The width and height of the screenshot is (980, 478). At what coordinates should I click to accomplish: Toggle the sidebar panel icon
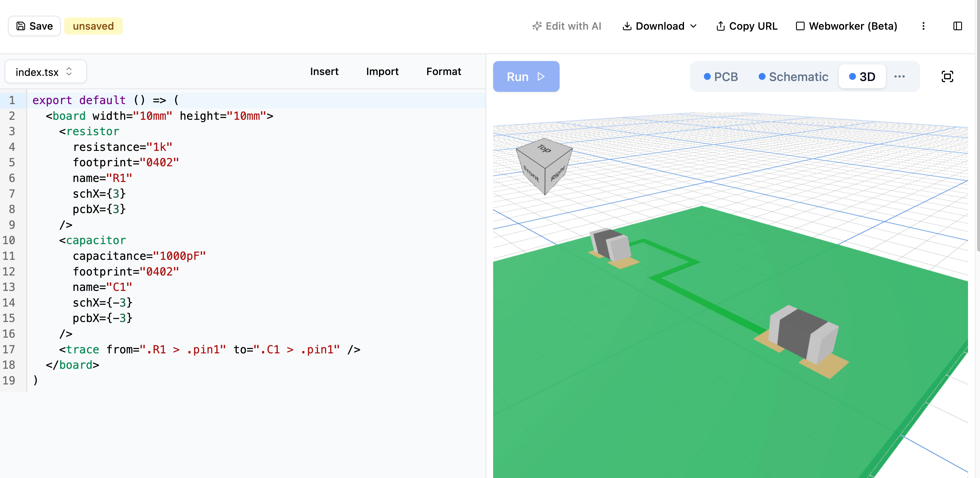tap(957, 26)
